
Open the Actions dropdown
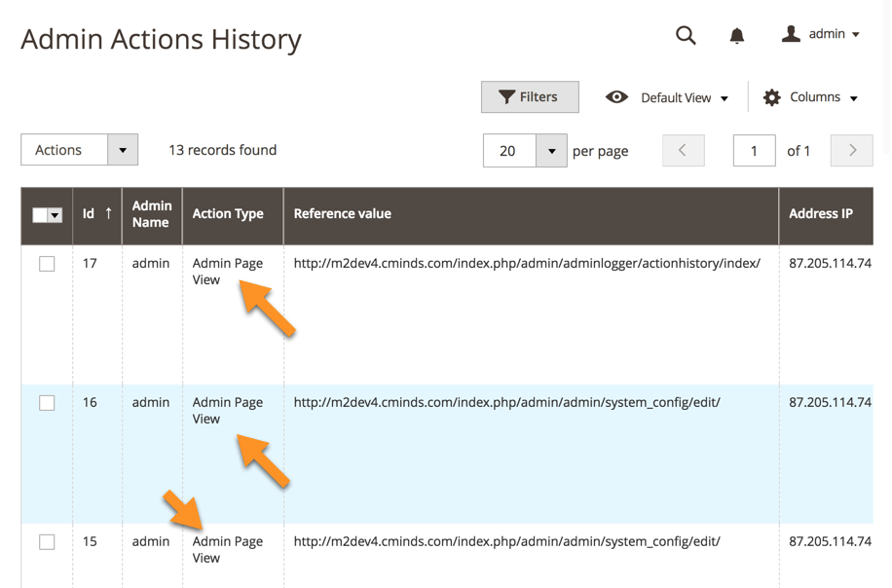tap(79, 150)
